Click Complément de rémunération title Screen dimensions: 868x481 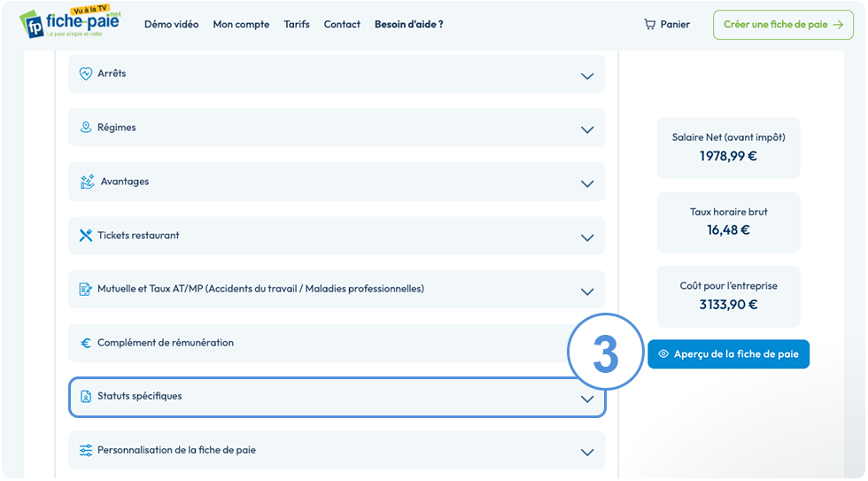pyautogui.click(x=166, y=343)
